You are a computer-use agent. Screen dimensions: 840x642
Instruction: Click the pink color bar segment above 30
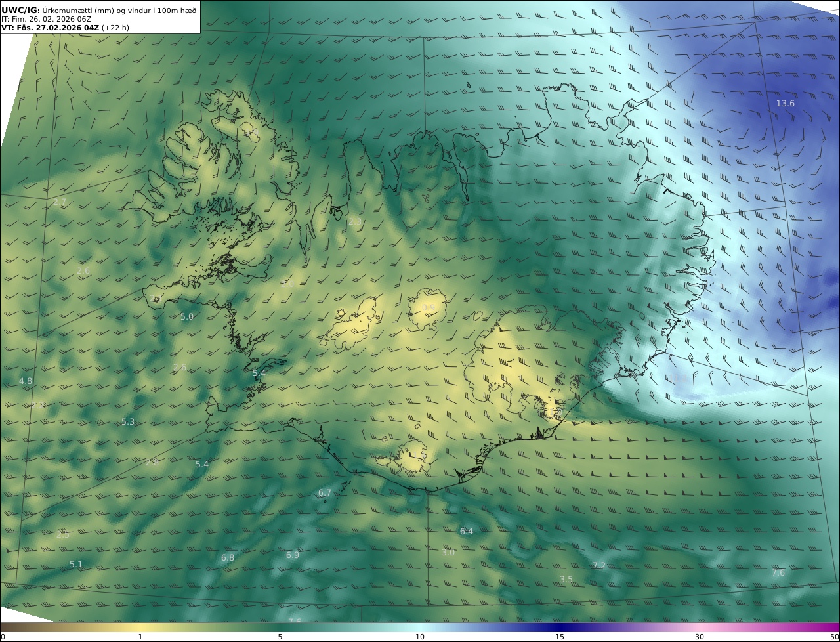[x=700, y=627]
